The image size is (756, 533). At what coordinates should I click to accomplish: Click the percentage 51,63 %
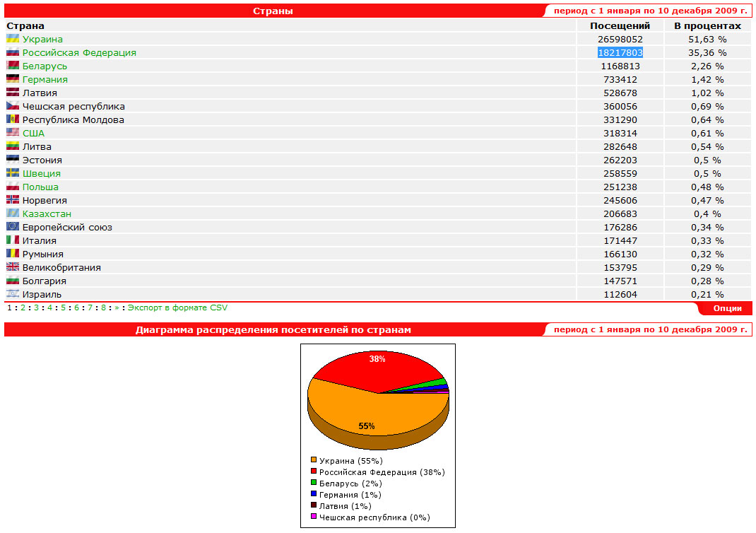[x=707, y=39]
